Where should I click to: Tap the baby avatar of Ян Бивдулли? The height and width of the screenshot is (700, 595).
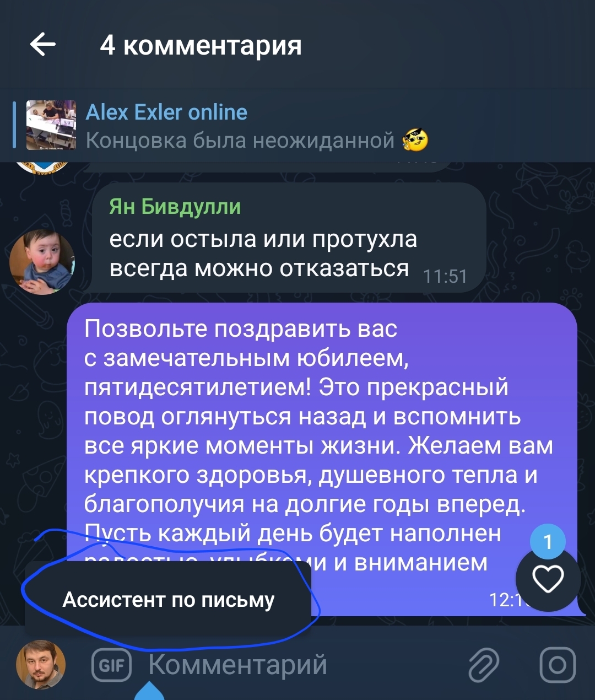(x=42, y=262)
